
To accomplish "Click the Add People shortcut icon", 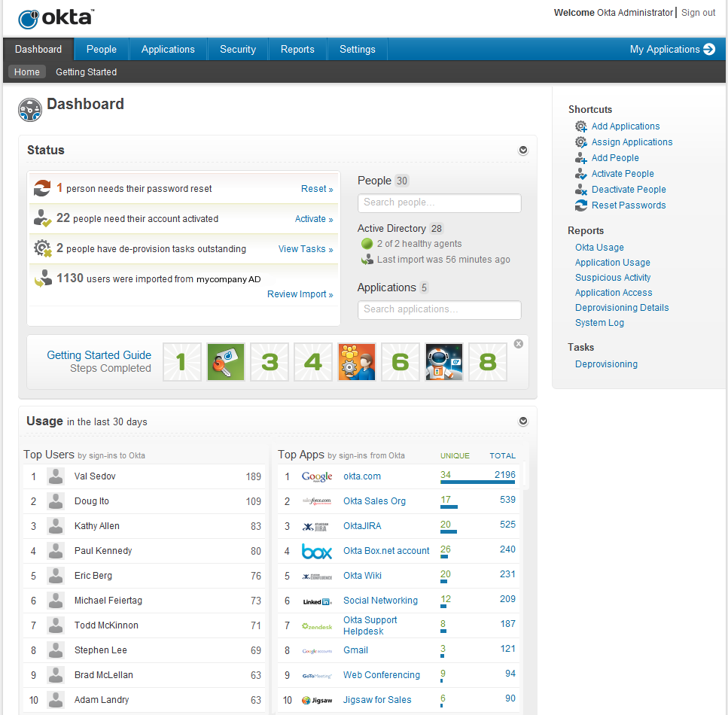I will (x=580, y=158).
